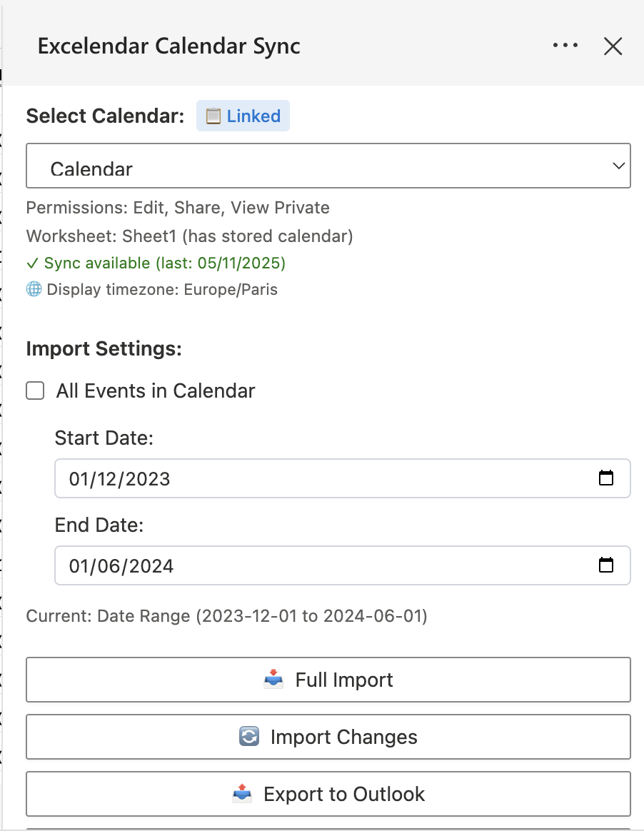
Task: Click the Export to Outlook button
Action: click(x=328, y=793)
